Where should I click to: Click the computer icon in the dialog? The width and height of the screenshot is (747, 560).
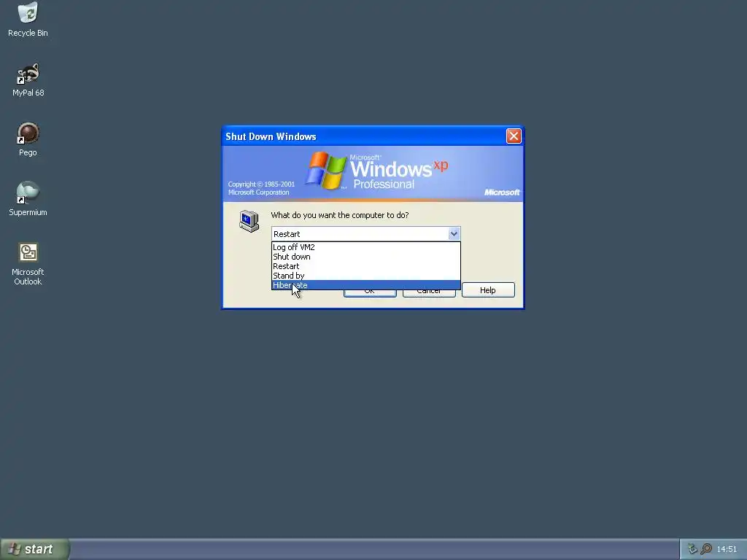(x=249, y=221)
